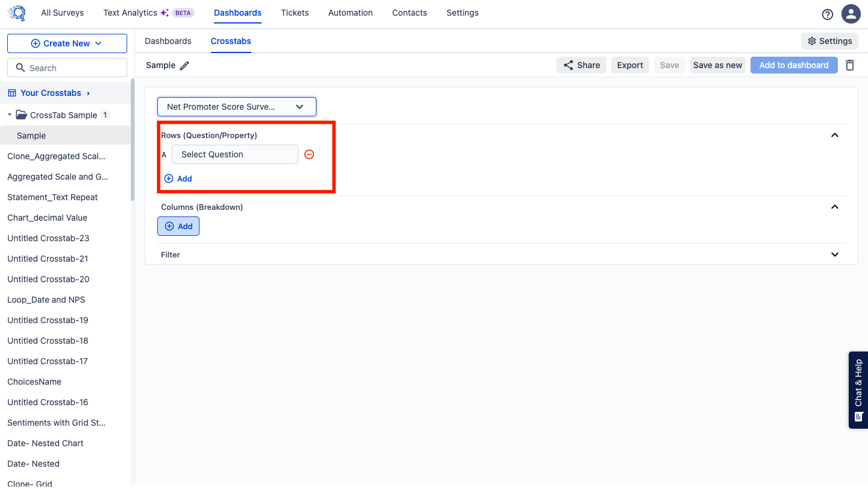
Task: Switch to the Dashboards sub-tab
Action: click(168, 41)
